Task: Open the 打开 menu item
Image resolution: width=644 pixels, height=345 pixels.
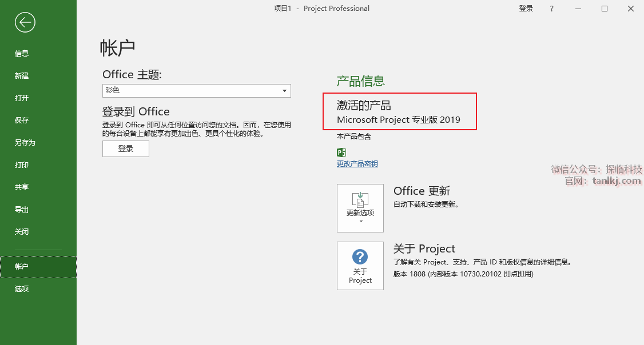Action: 22,98
